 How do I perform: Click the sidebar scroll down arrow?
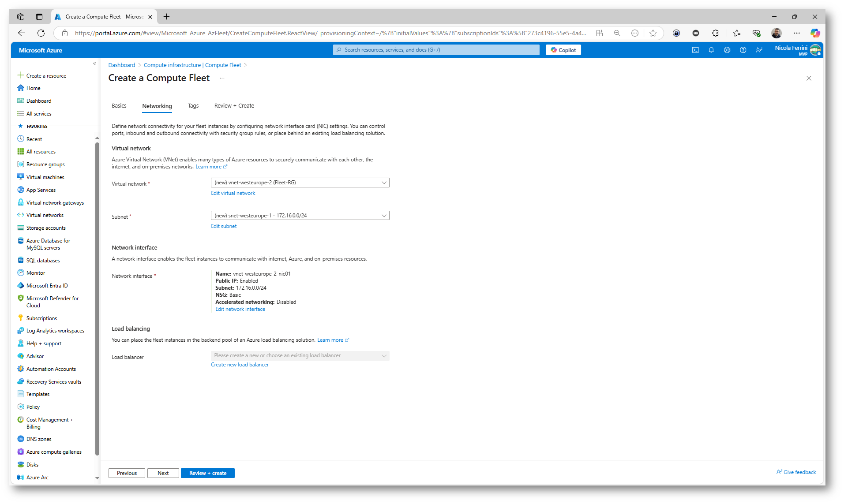pyautogui.click(x=97, y=478)
